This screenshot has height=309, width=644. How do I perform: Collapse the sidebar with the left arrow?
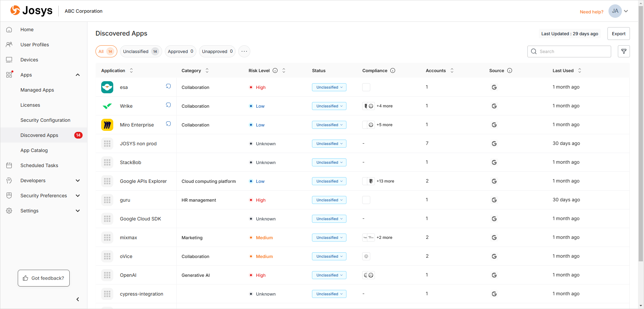[78, 299]
